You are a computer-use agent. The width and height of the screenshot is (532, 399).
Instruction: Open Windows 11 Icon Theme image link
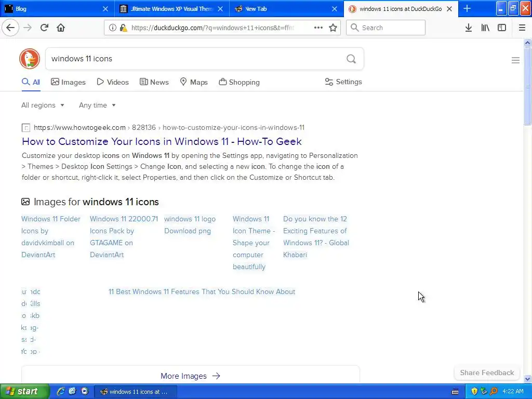254,243
